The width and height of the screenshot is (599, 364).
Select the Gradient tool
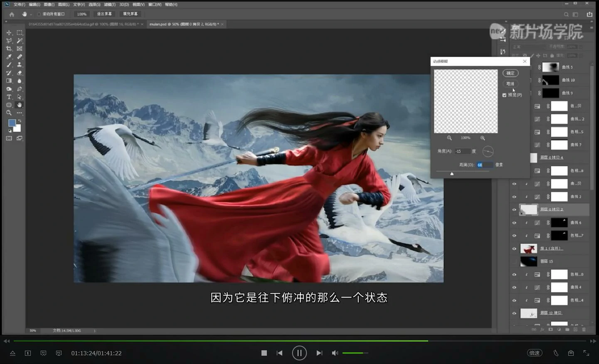point(9,81)
